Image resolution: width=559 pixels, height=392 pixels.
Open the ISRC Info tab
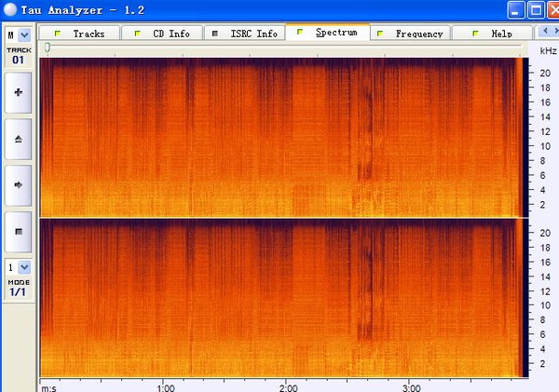pos(245,34)
